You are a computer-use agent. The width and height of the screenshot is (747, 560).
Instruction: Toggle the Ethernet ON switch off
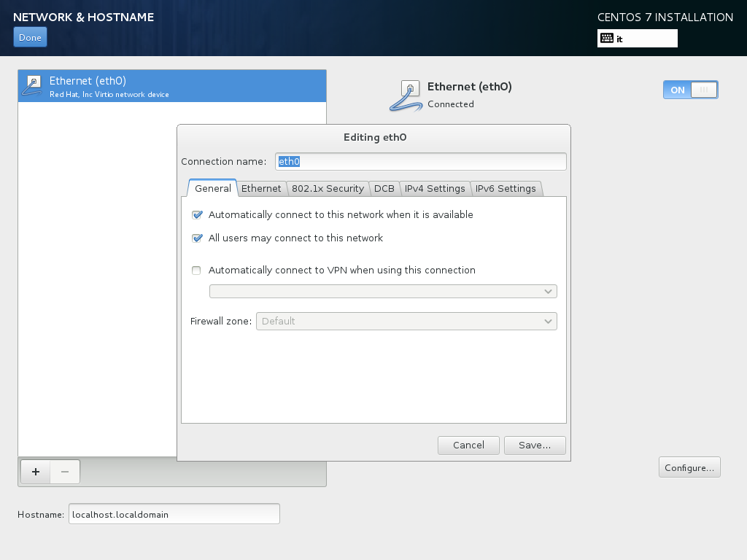690,90
